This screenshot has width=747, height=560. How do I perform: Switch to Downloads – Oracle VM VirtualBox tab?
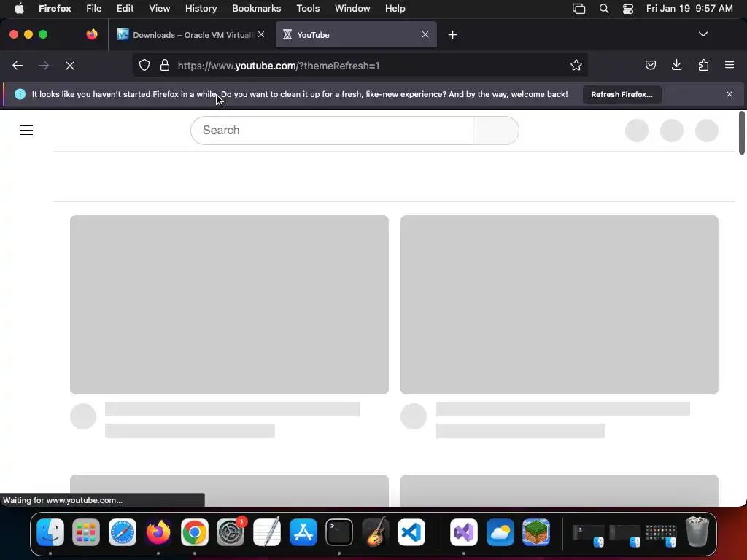pos(192,35)
